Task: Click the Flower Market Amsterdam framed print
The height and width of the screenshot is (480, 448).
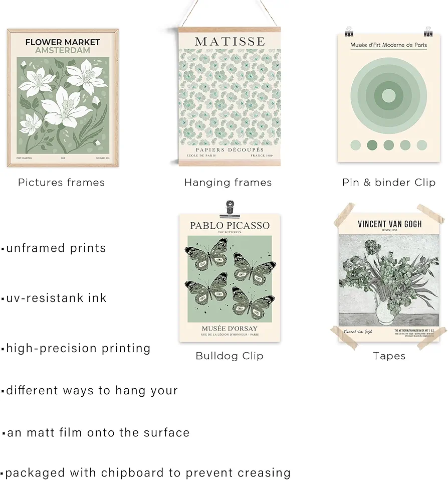Action: pos(63,98)
